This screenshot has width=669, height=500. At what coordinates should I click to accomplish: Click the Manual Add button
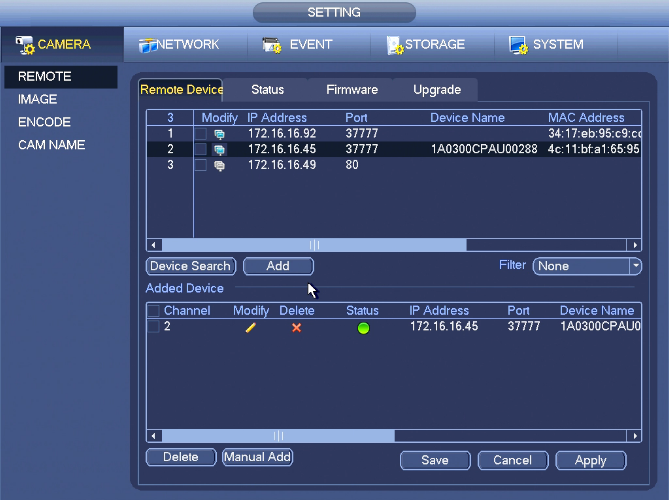pos(257,457)
